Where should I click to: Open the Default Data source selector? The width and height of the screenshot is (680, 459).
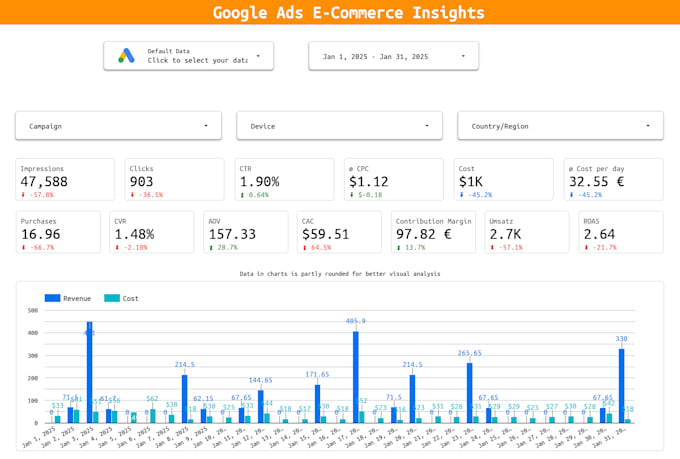189,56
